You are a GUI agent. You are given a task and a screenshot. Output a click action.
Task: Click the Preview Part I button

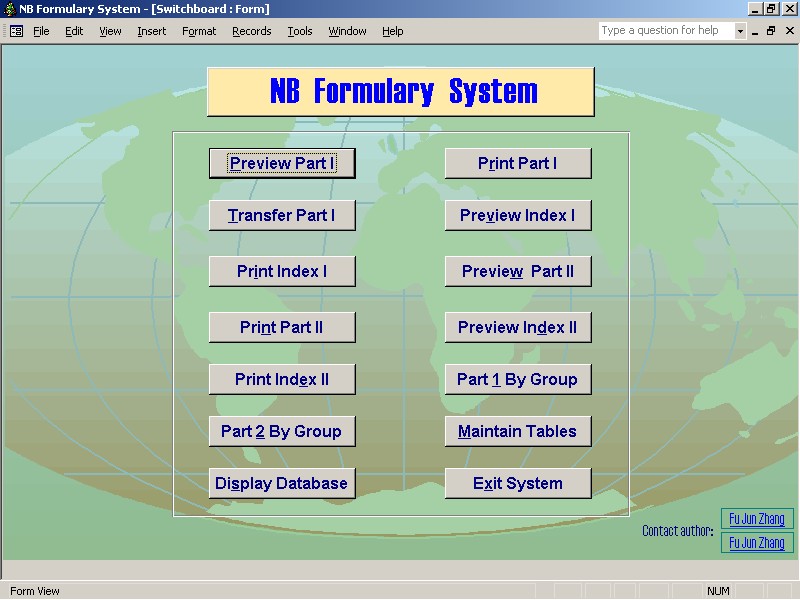coord(282,163)
